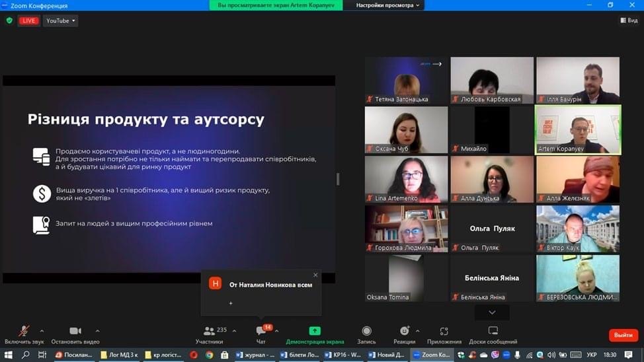Start recording with the Запись icon
The height and width of the screenshot is (362, 644).
coord(366,331)
